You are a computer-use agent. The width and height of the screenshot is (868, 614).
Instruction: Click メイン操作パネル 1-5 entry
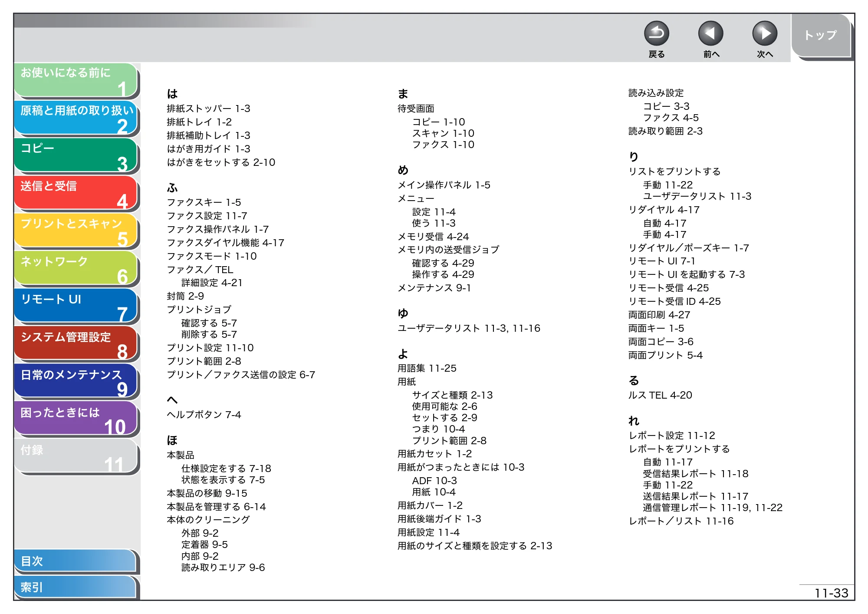coord(444,185)
